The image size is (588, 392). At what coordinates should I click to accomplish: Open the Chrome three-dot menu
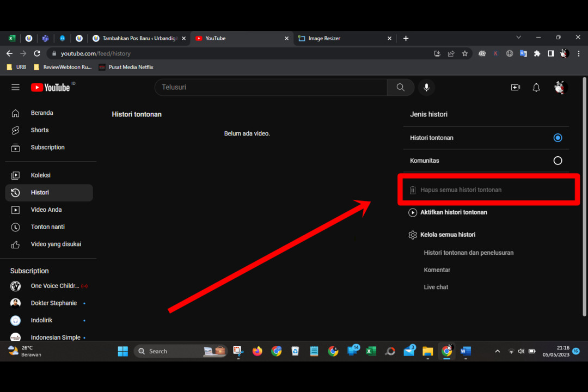(579, 54)
